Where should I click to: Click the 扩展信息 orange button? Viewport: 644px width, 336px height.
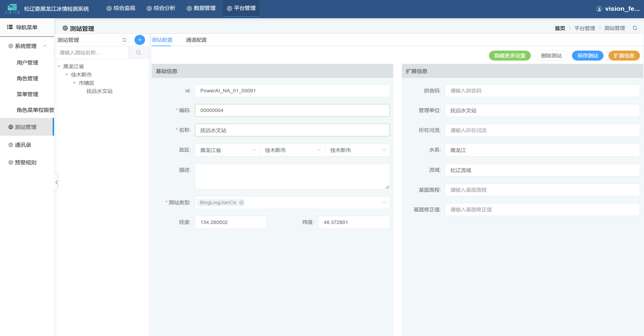[624, 56]
